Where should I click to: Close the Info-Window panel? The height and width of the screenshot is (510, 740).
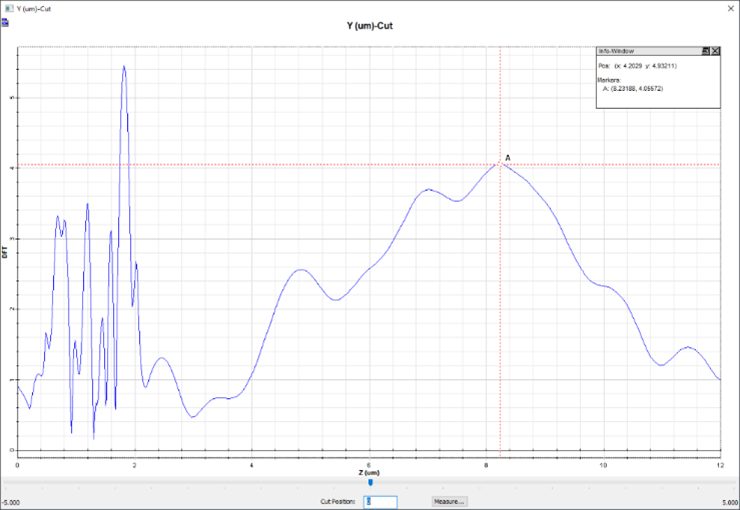716,50
